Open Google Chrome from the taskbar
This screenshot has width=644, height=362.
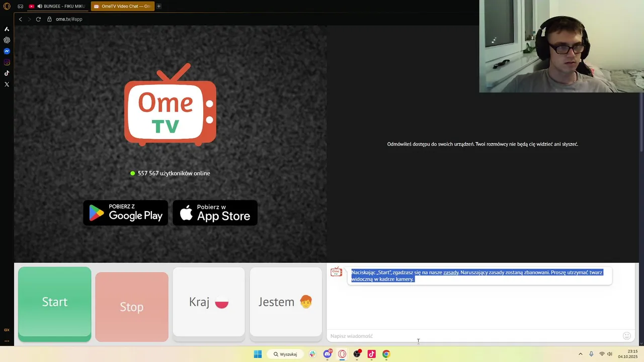386,354
